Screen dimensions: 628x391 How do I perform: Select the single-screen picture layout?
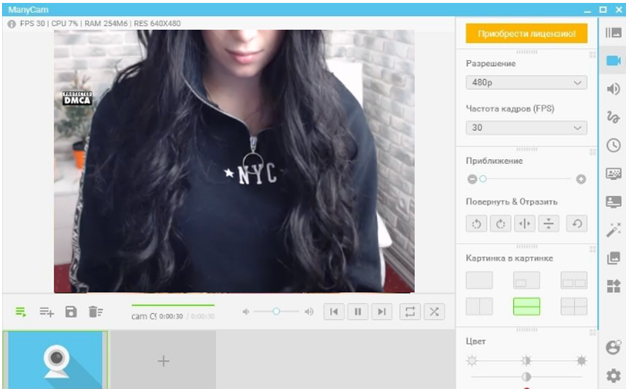point(479,280)
